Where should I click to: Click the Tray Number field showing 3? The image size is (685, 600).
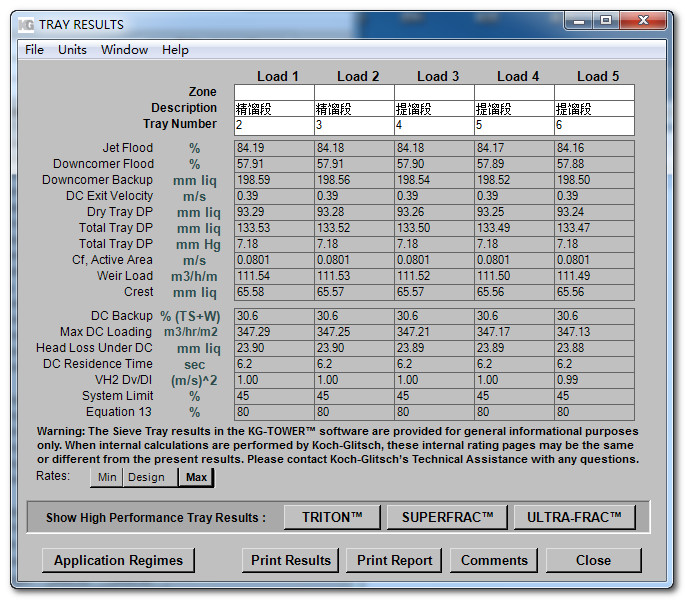pyautogui.click(x=354, y=125)
